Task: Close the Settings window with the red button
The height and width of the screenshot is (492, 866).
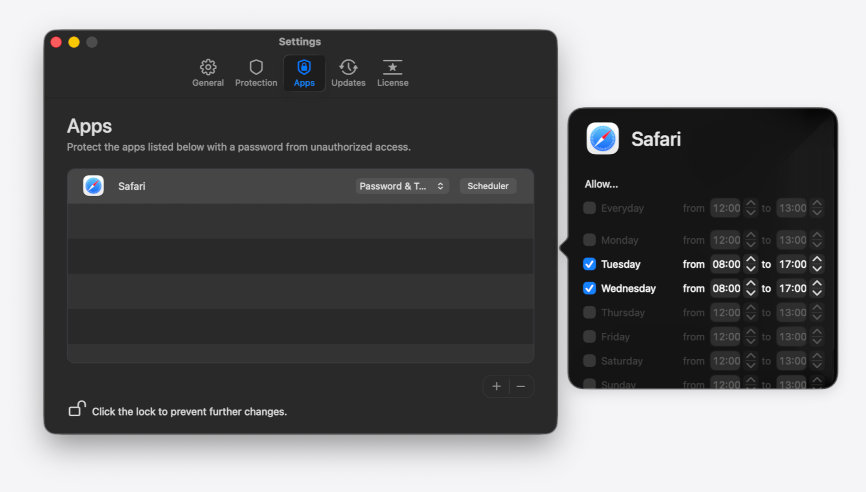Action: [56, 42]
